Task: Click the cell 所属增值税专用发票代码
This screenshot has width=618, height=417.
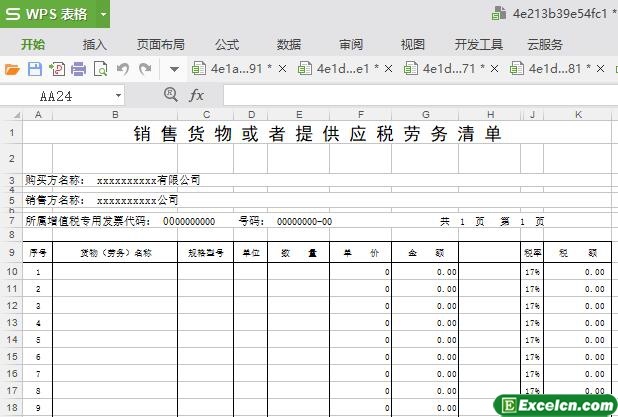Action: [x=88, y=221]
